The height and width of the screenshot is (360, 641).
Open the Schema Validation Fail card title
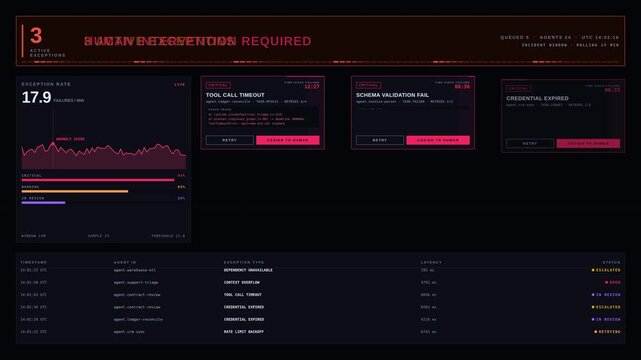tap(392, 95)
